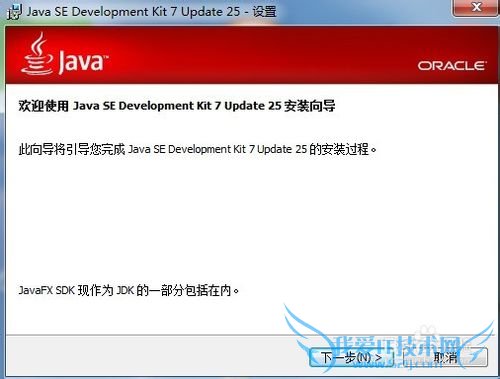
Task: Click the 下一步(N) > button
Action: coord(351,358)
